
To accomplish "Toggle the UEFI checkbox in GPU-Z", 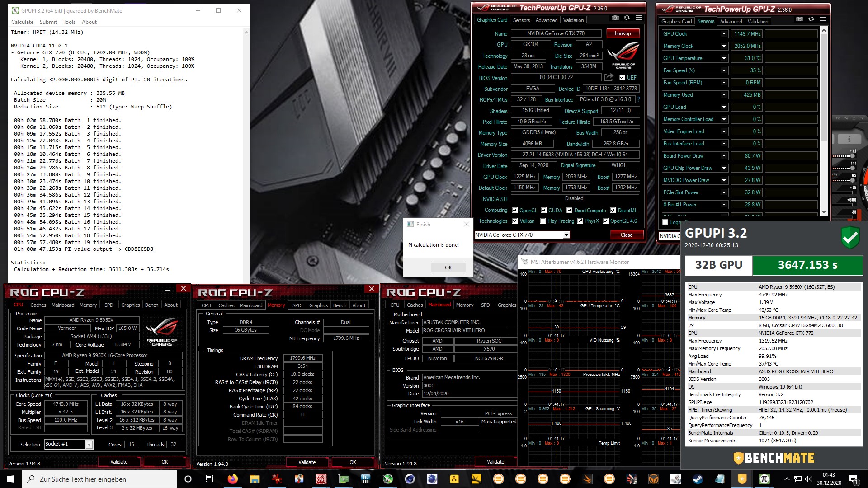I will 622,78.
